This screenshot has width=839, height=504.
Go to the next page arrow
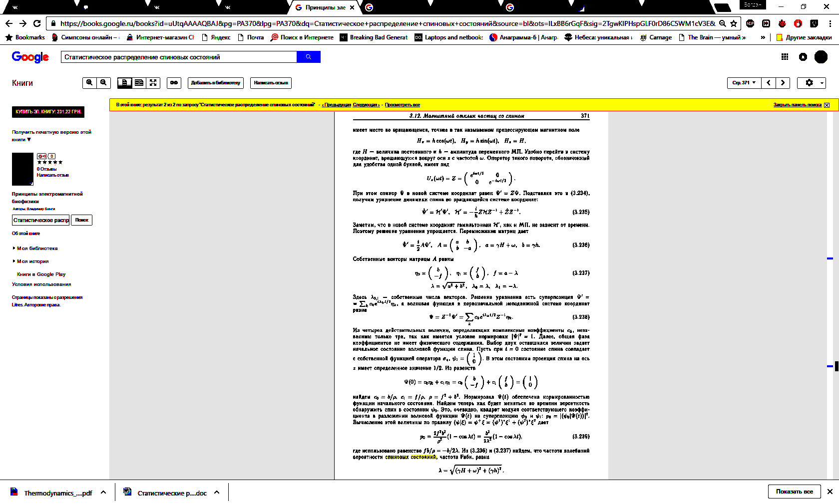[783, 83]
